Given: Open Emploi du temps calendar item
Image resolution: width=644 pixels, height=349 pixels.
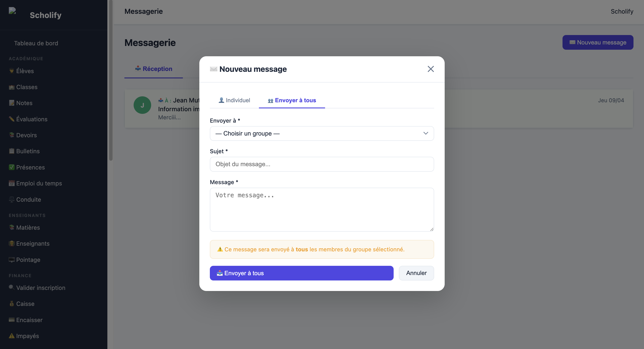Looking at the screenshot, I should [x=39, y=183].
